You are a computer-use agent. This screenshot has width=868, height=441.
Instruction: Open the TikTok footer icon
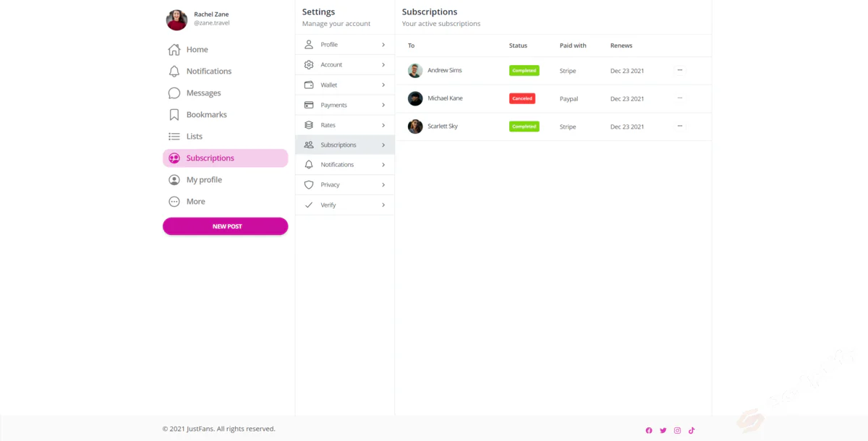click(692, 430)
